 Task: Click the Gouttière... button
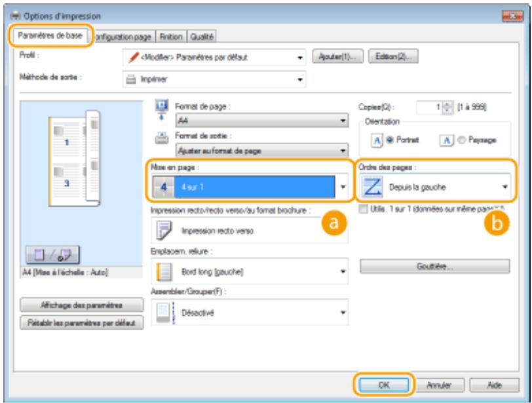tap(434, 266)
